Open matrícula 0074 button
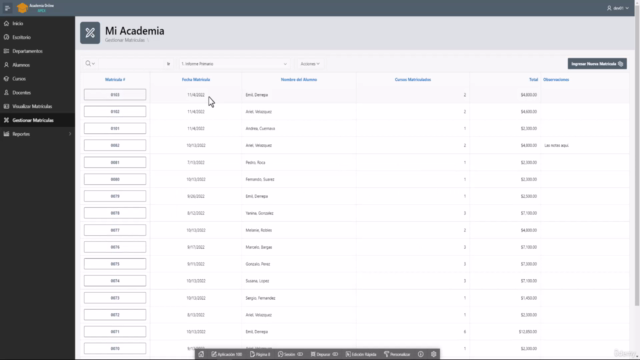This screenshot has width=640, height=360. click(x=115, y=281)
